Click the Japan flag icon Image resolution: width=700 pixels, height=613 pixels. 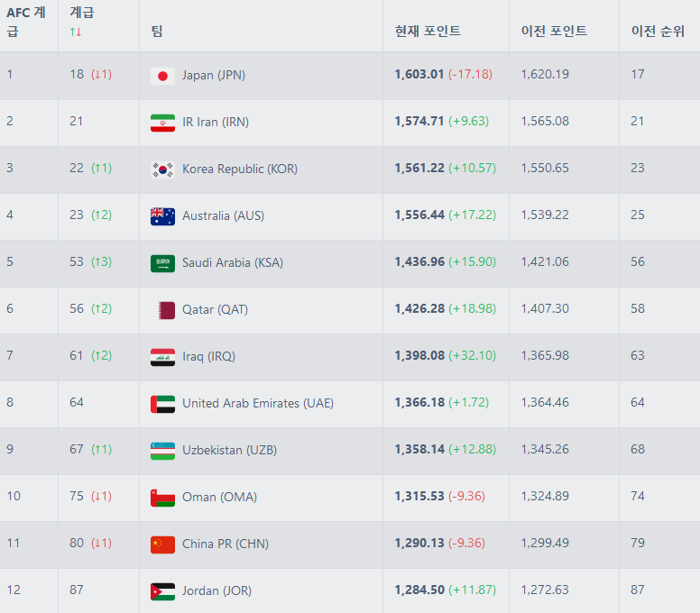[162, 76]
